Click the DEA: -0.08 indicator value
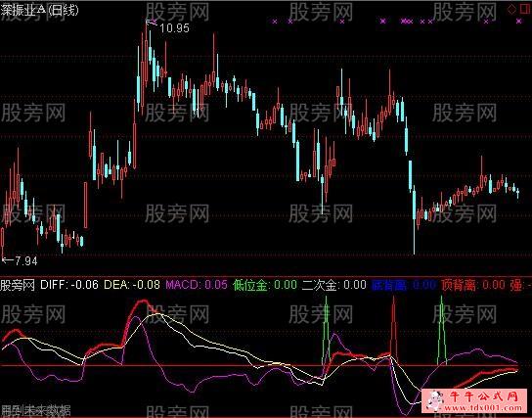Image resolution: width=532 pixels, height=418 pixels. 132,285
